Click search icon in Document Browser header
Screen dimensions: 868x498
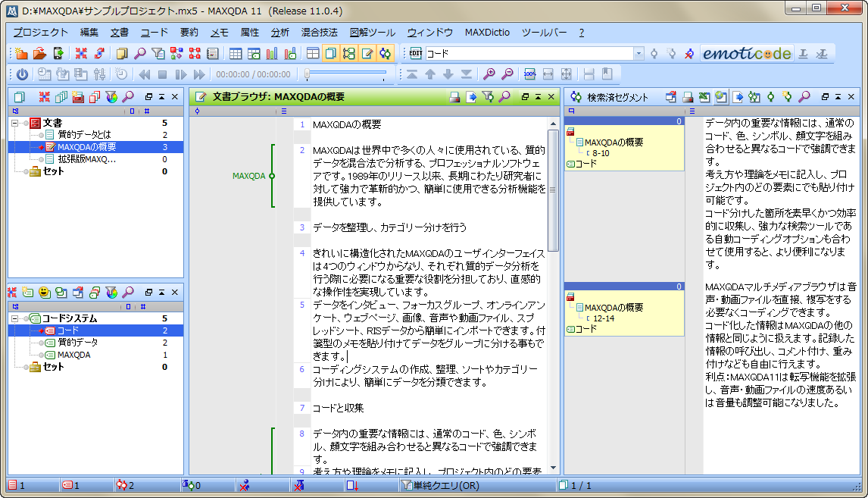(504, 97)
